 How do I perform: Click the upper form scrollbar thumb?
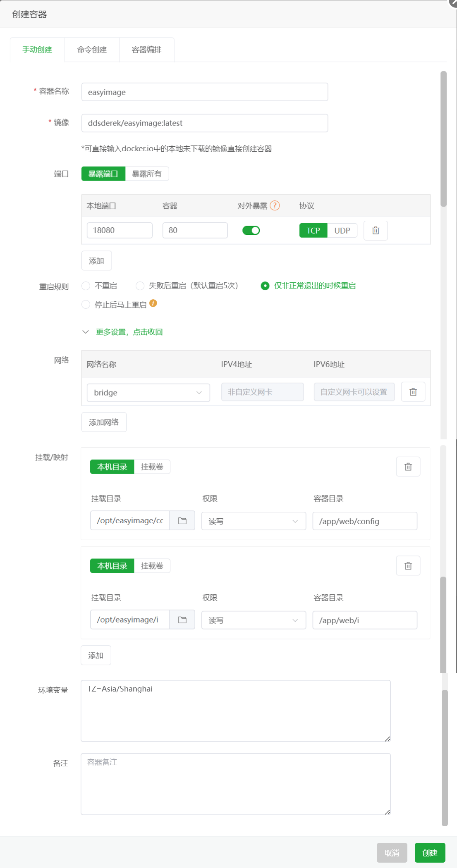(x=443, y=138)
